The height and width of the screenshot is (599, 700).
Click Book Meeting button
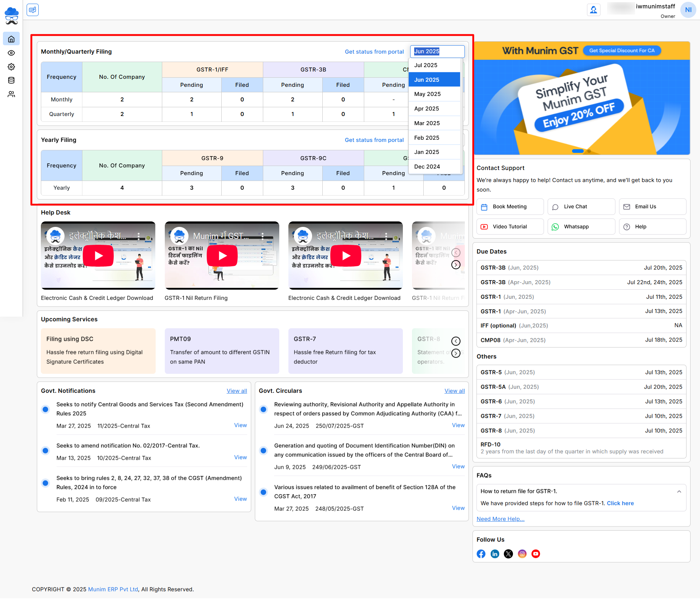click(x=510, y=206)
